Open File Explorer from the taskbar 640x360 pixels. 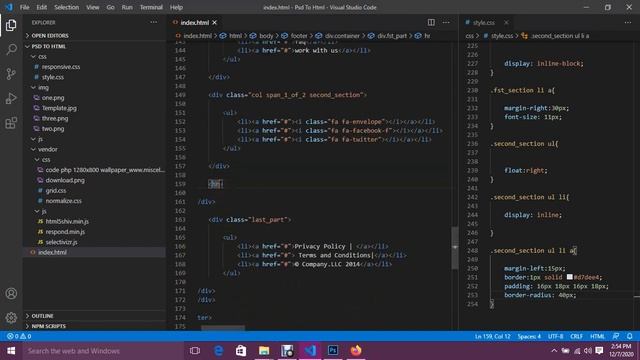[264, 351]
